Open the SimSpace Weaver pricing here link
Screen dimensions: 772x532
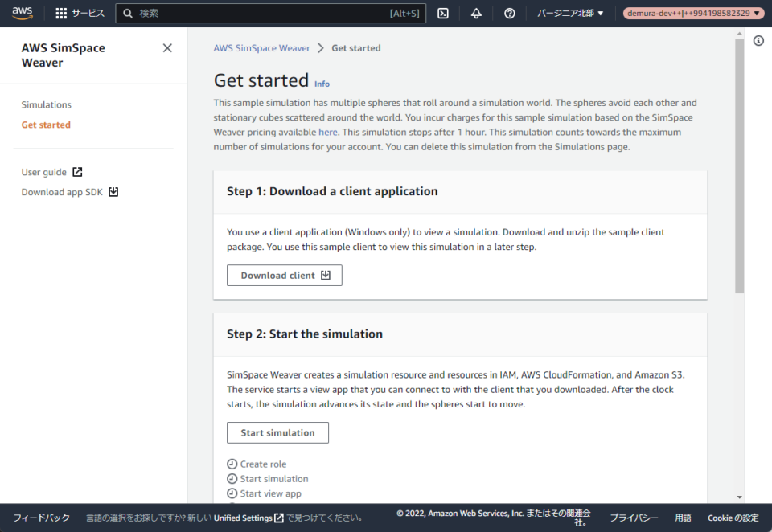327,132
